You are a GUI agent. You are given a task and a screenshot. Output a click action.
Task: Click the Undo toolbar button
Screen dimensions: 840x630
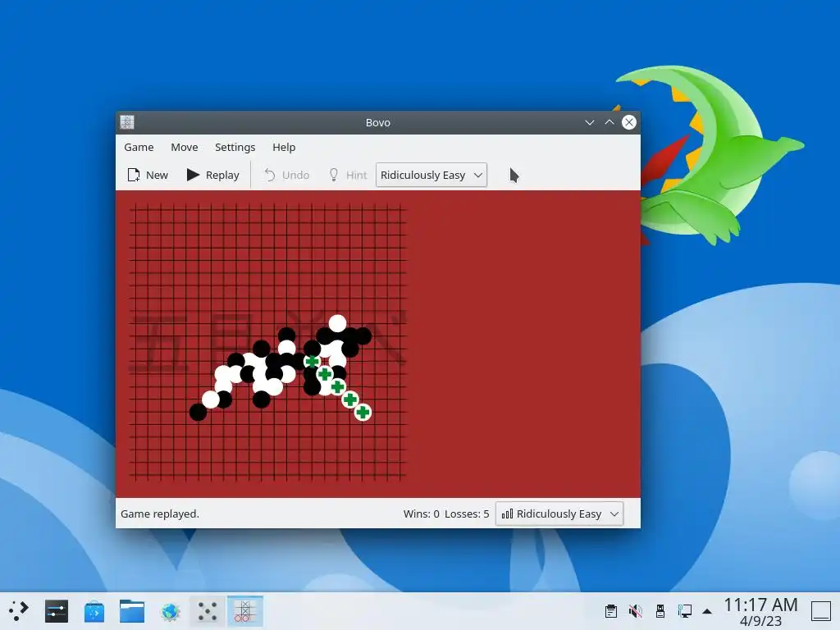(286, 176)
